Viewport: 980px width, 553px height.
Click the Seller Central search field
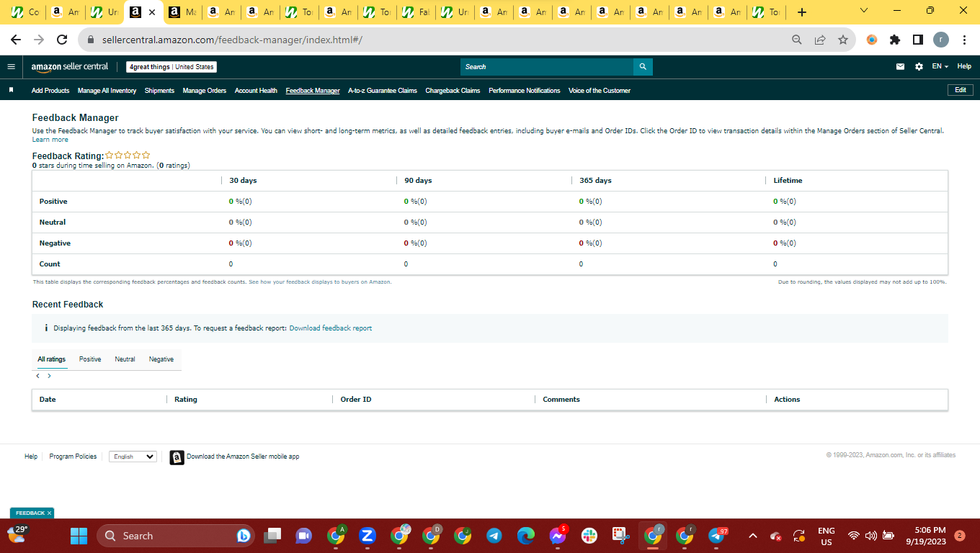[x=547, y=67]
